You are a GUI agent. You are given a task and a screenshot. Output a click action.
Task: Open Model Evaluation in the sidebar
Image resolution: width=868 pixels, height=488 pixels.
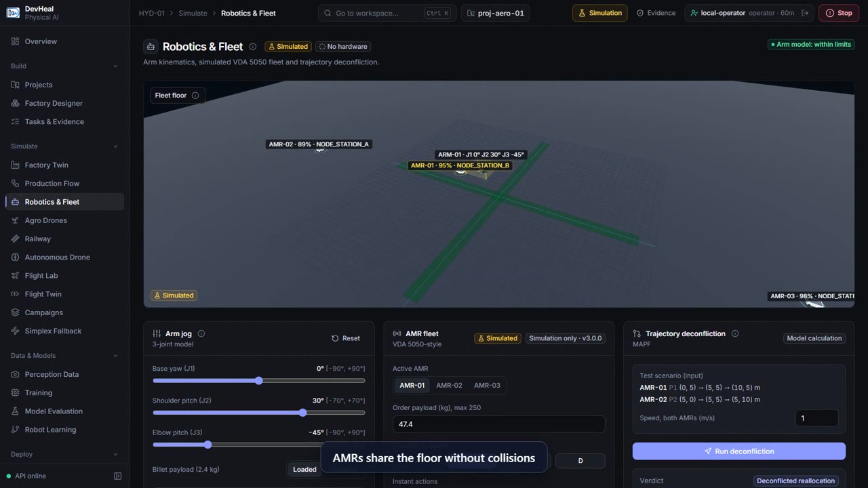tap(64, 411)
